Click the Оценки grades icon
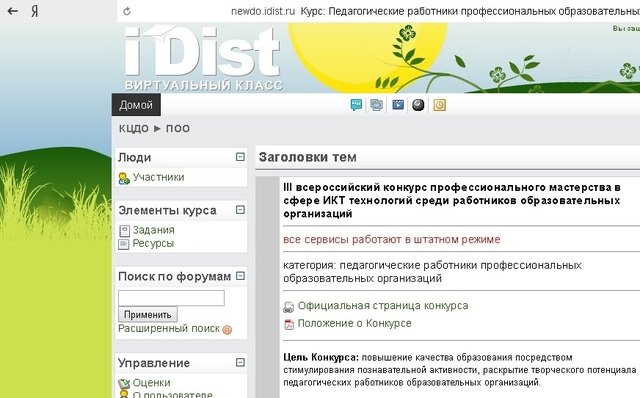The width and height of the screenshot is (640, 398). click(124, 384)
